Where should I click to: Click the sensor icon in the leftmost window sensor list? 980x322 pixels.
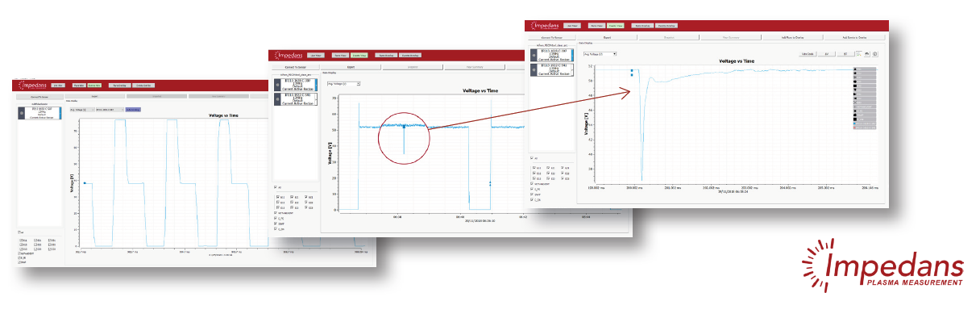click(22, 112)
